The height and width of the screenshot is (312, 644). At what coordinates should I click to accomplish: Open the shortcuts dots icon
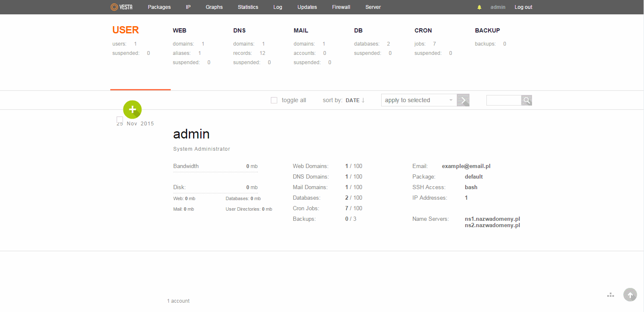tap(610, 295)
